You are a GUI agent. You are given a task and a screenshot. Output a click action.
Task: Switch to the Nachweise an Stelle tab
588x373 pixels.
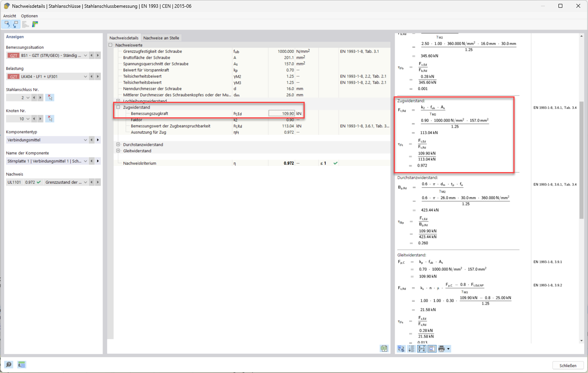tap(161, 38)
